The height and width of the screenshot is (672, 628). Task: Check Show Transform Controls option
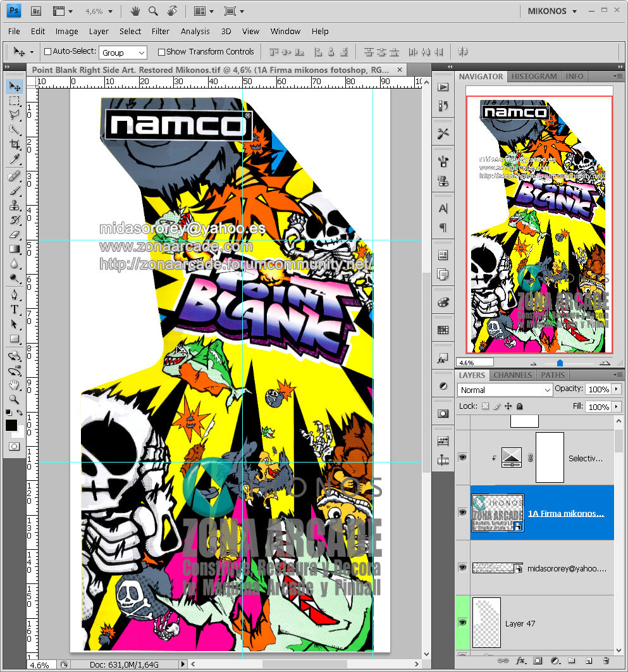pyautogui.click(x=161, y=52)
